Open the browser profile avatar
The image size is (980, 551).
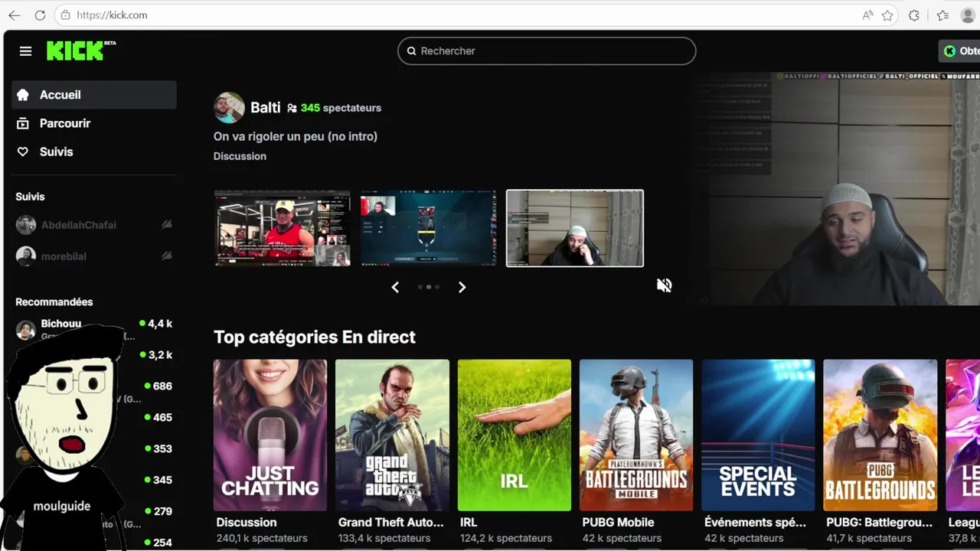click(x=969, y=15)
